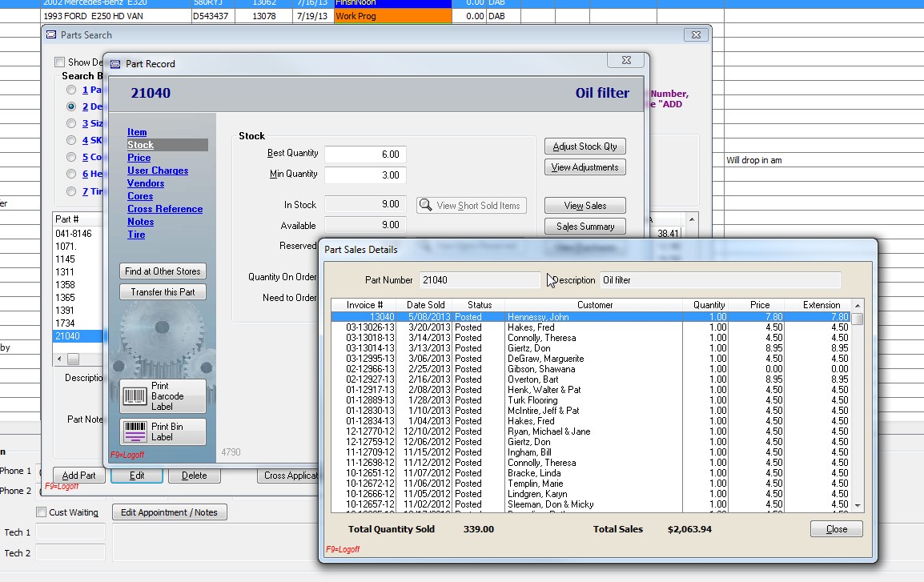This screenshot has width=924, height=582.
Task: Select the '1 Pa...' search-by radio option
Action: tap(71, 90)
